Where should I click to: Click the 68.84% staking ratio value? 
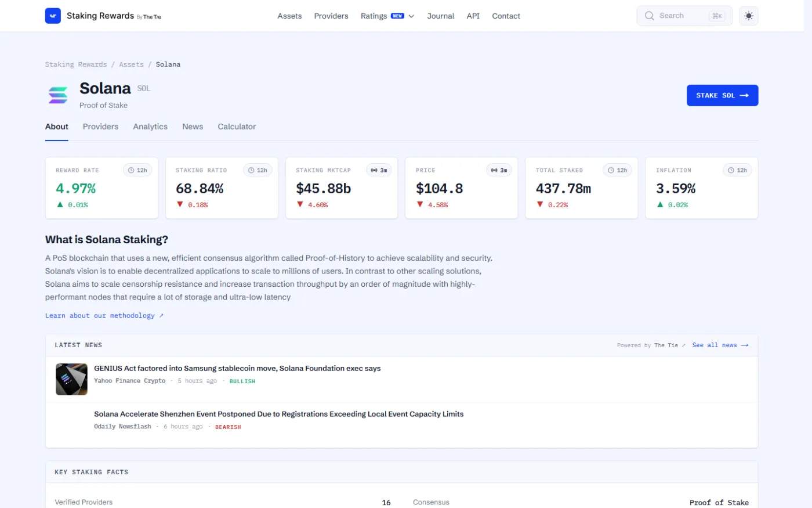click(200, 189)
